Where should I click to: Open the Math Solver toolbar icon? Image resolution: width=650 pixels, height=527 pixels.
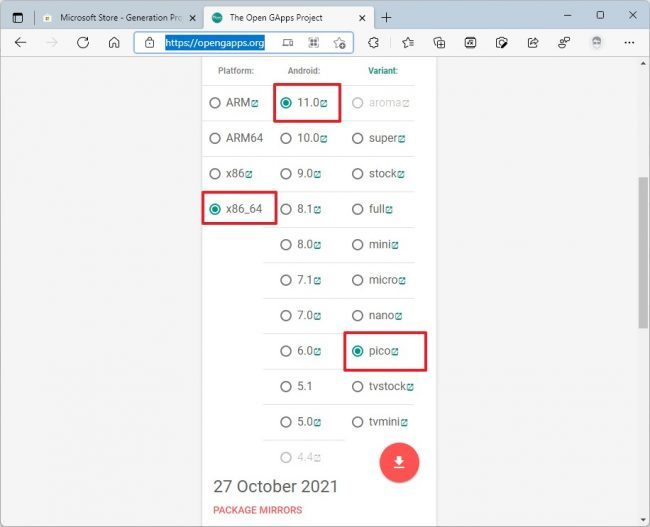tap(470, 42)
